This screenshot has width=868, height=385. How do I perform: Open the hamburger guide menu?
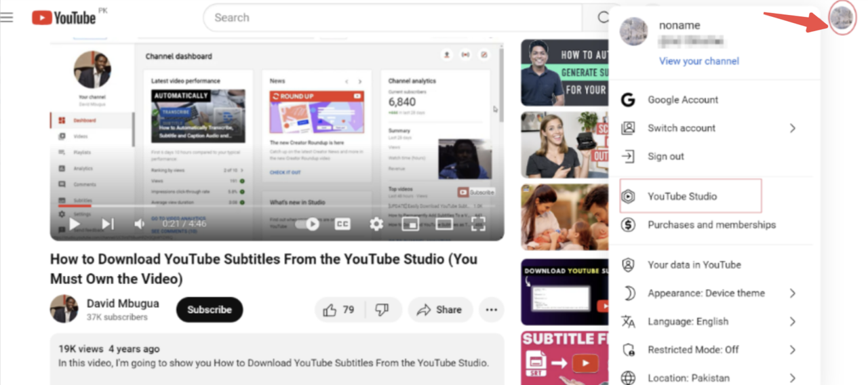pyautogui.click(x=7, y=17)
